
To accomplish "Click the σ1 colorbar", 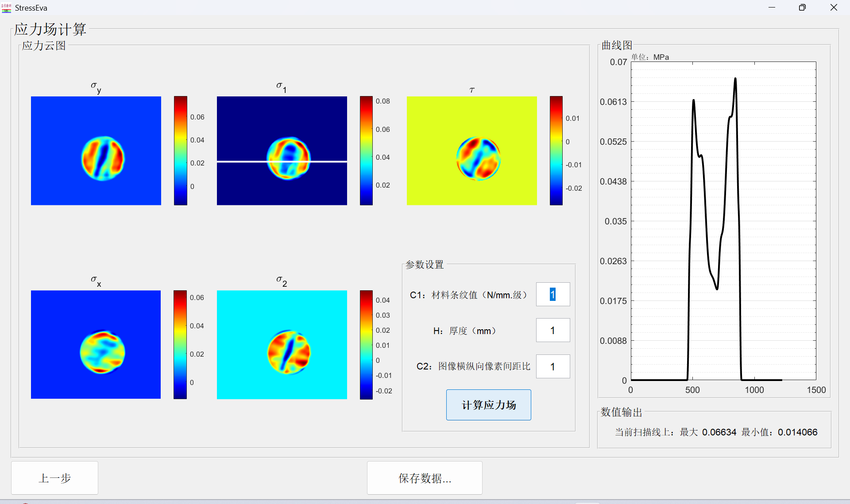I will click(x=366, y=150).
